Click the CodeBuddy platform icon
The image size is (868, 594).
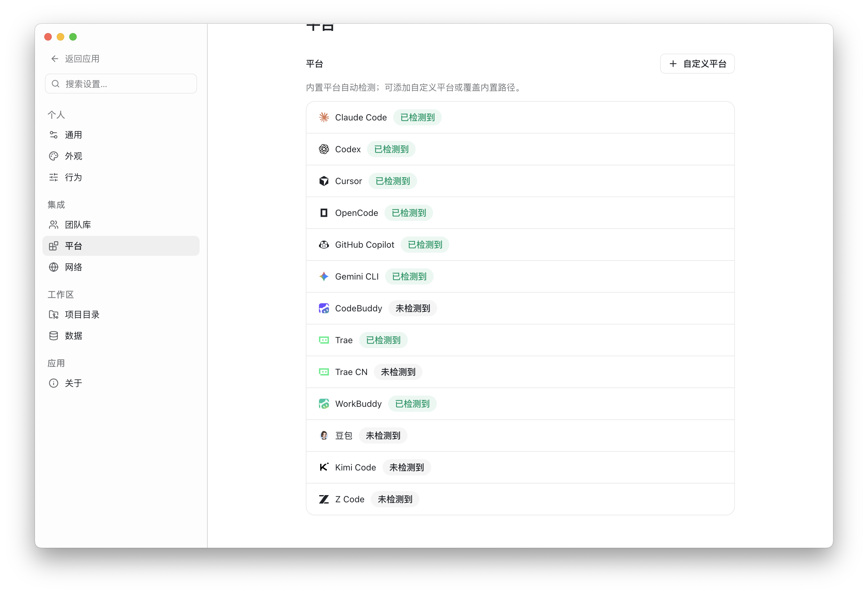click(324, 308)
